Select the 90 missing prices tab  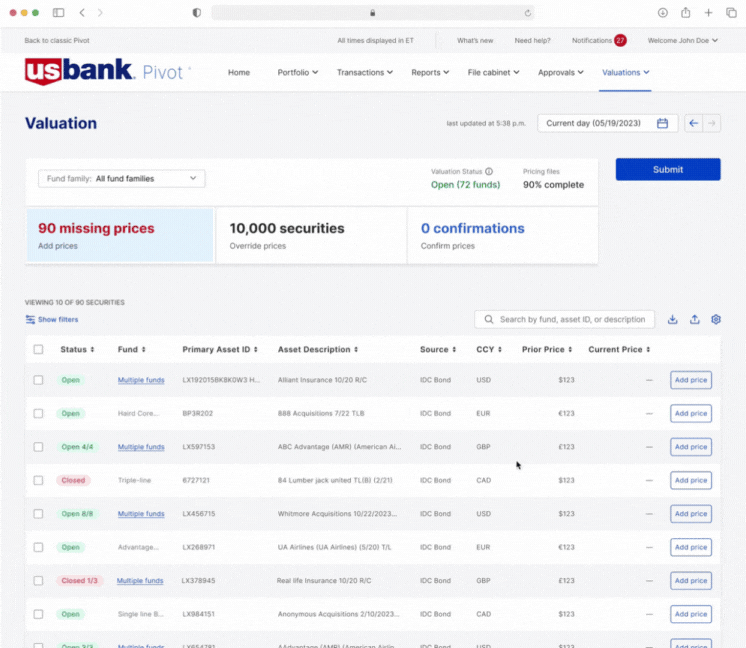[x=120, y=235]
